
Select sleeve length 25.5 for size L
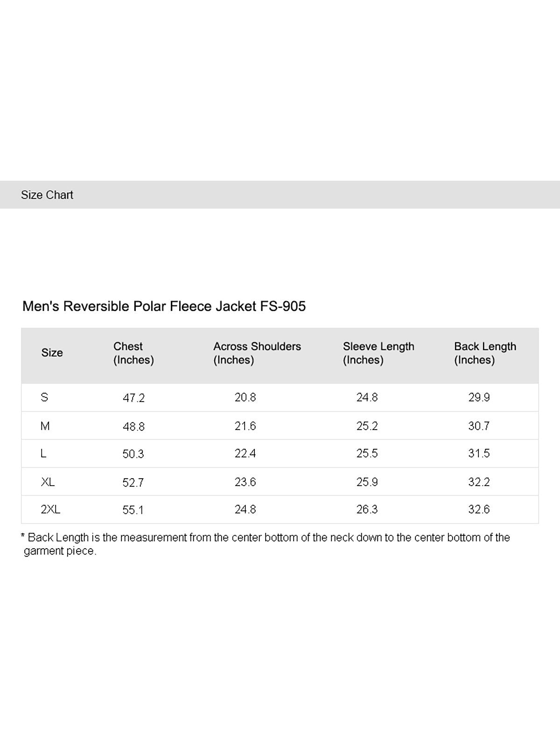pos(367,453)
